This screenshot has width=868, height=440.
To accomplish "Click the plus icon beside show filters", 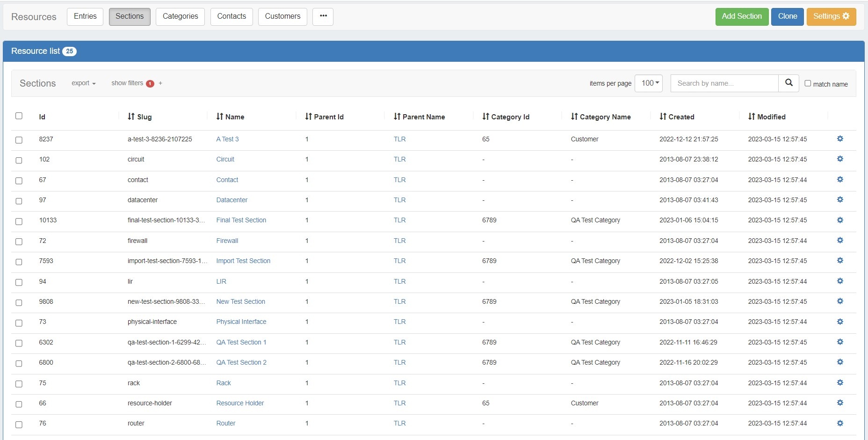I will (x=160, y=83).
